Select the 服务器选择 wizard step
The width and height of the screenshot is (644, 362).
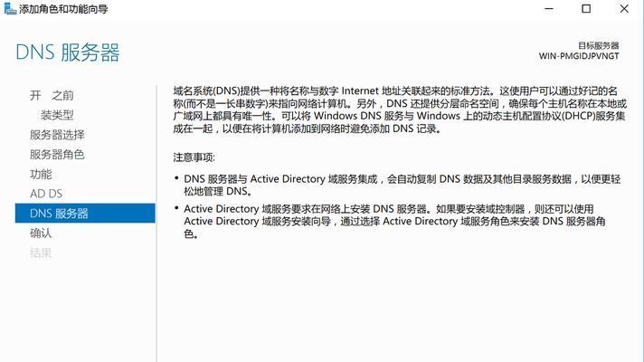[x=57, y=135]
